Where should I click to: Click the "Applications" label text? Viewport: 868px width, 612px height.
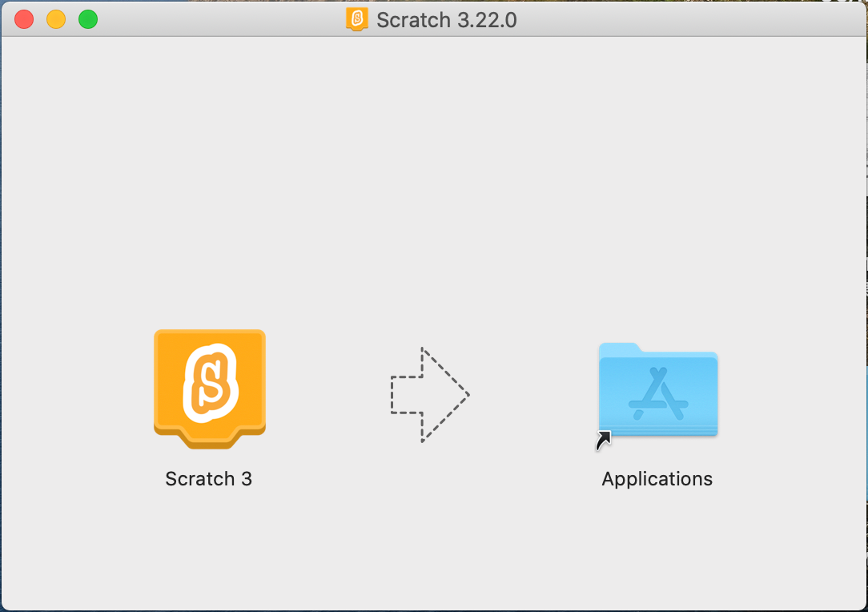[657, 478]
